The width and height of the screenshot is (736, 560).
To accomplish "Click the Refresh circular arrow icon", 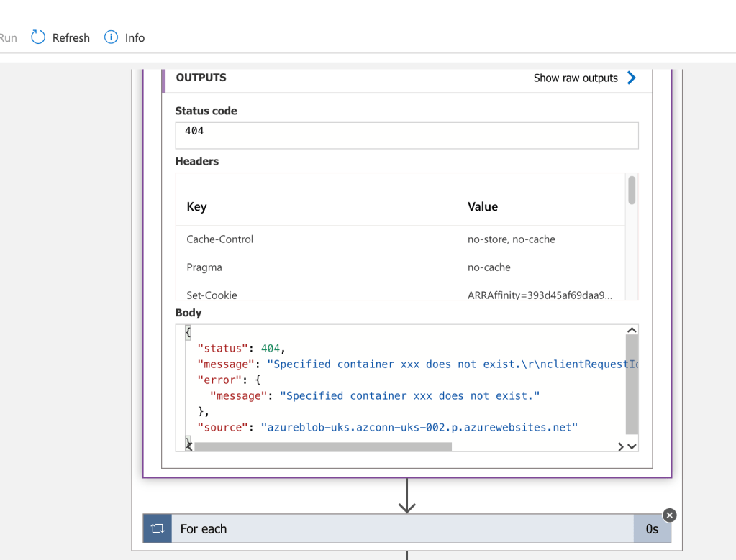I will (38, 37).
